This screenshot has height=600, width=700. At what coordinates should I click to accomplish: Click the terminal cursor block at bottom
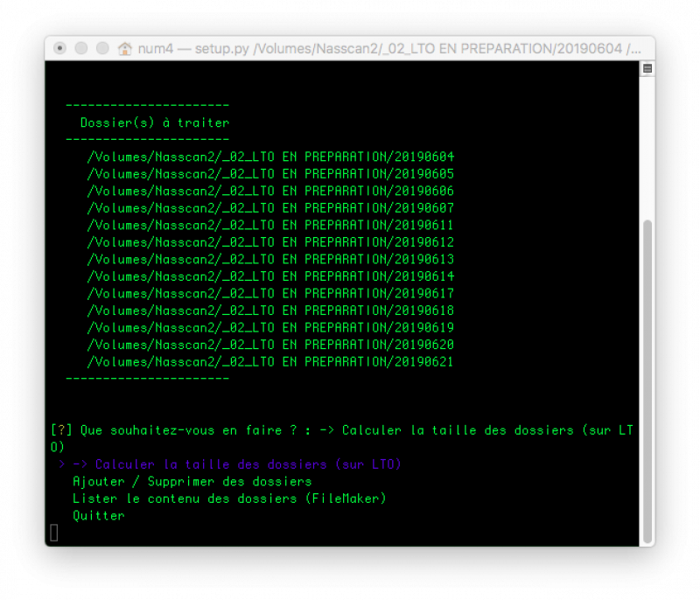pos(54,533)
